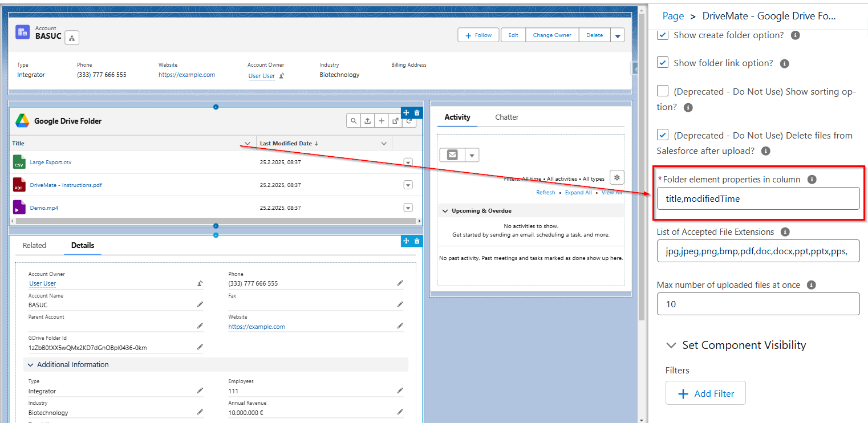Open the Related tab on the account record
This screenshot has height=423, width=868.
35,245
